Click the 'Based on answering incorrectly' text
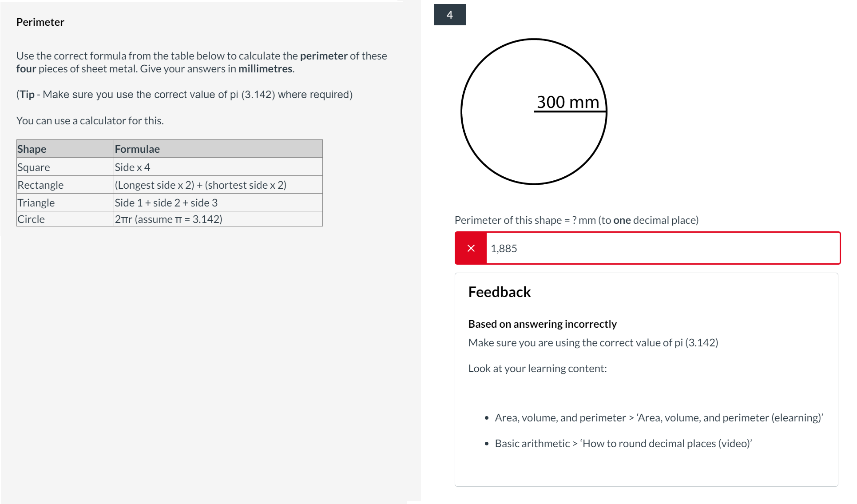857x504 pixels. tap(542, 324)
